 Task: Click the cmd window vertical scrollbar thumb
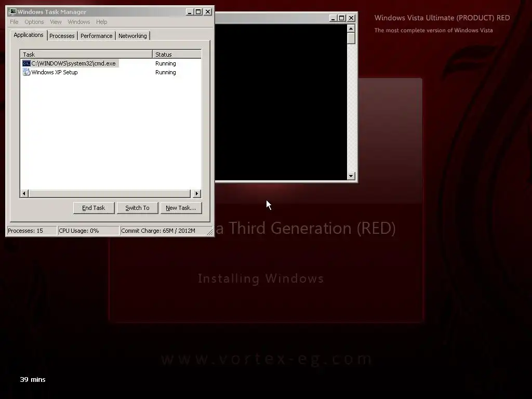[351, 38]
